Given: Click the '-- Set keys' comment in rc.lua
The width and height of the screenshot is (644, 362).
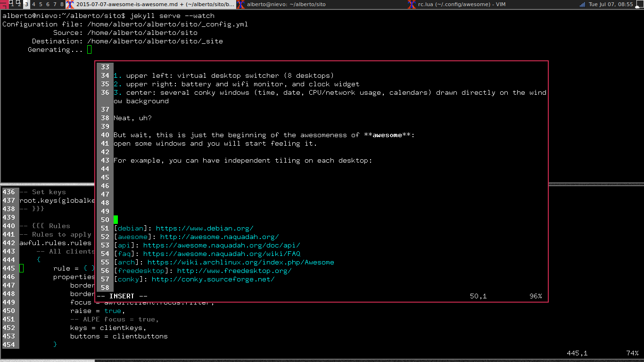Looking at the screenshot, I should [43, 192].
